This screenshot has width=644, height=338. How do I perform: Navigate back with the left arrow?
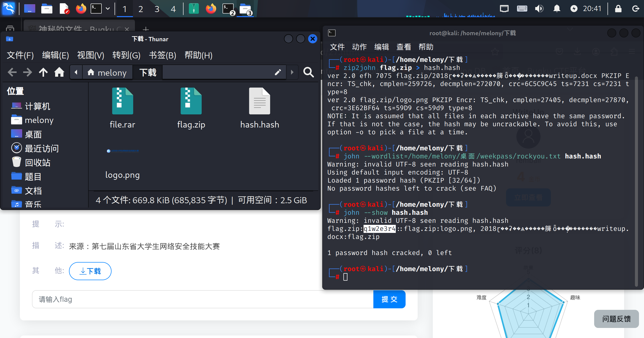(12, 72)
